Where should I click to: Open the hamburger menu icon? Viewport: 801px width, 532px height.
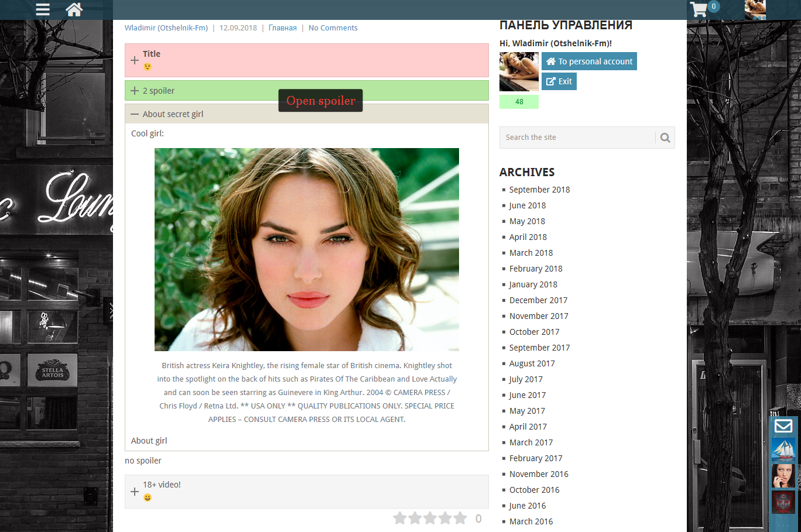click(43, 9)
